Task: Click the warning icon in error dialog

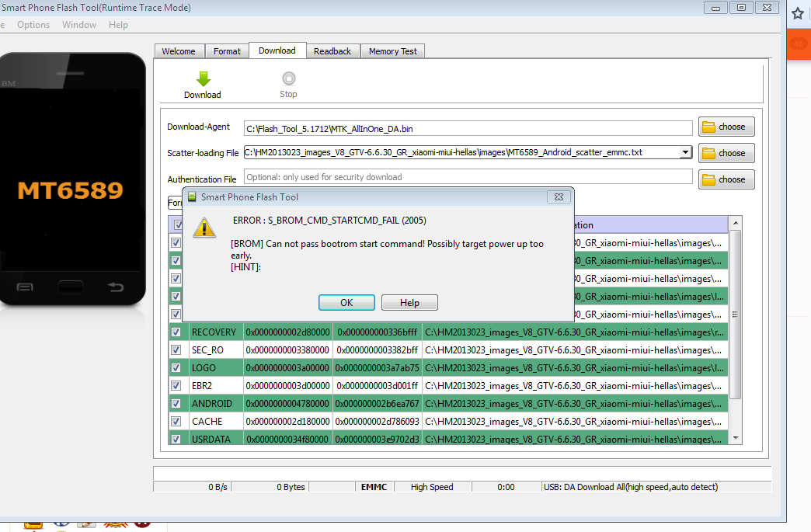Action: (204, 228)
